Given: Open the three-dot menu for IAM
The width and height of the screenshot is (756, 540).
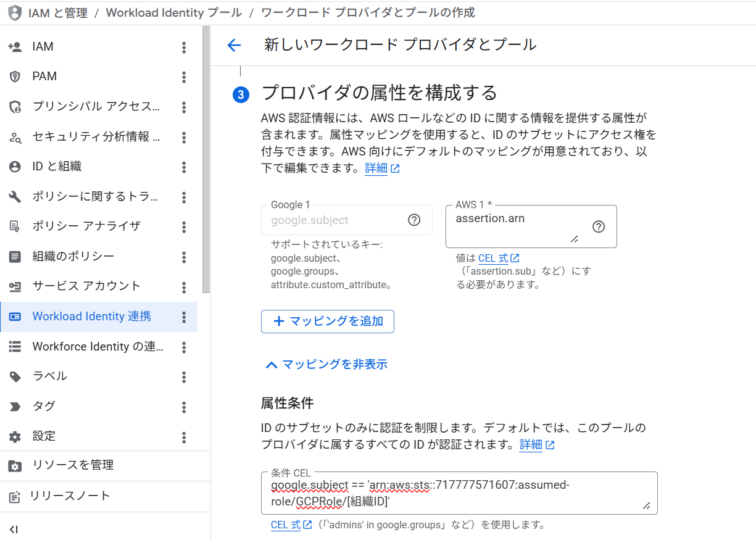Looking at the screenshot, I should (x=184, y=47).
